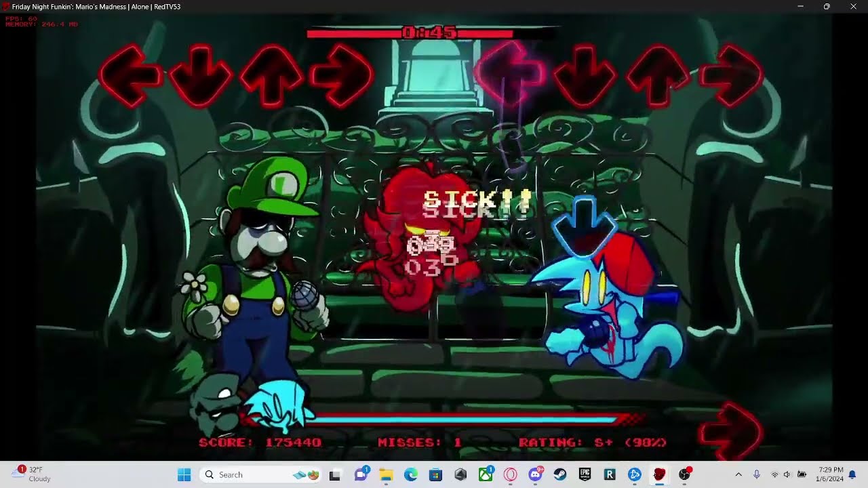This screenshot has height=488, width=868.
Task: Open the Windows Start menu
Action: click(x=184, y=475)
